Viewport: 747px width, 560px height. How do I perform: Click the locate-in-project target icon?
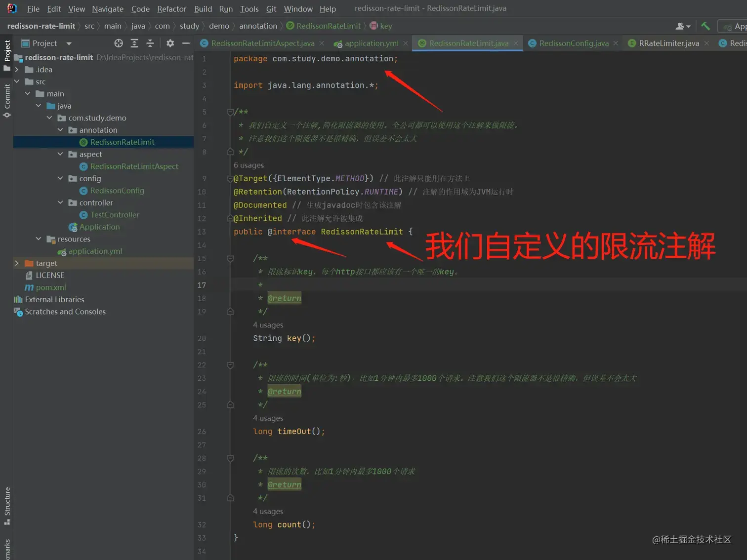pyautogui.click(x=119, y=43)
